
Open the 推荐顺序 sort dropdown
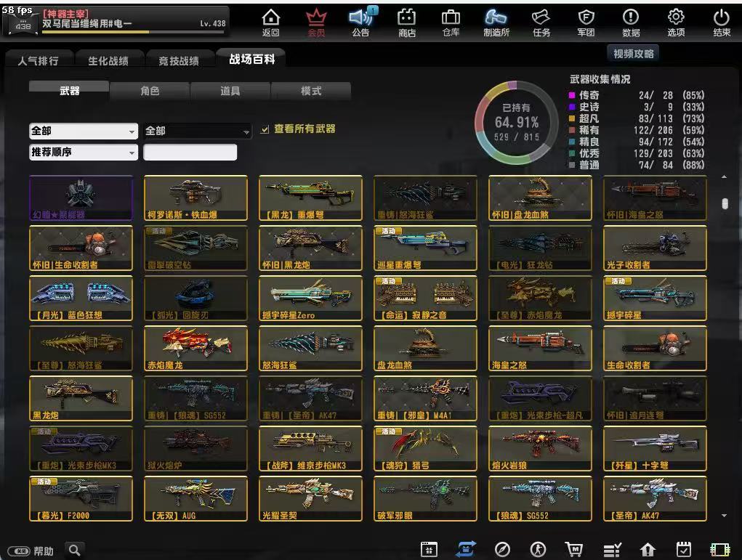(84, 153)
